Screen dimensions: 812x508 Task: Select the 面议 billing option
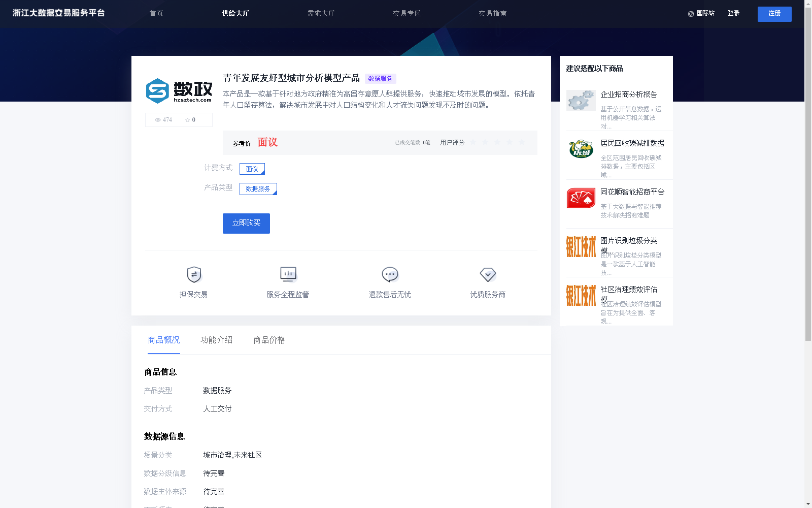[x=252, y=169]
